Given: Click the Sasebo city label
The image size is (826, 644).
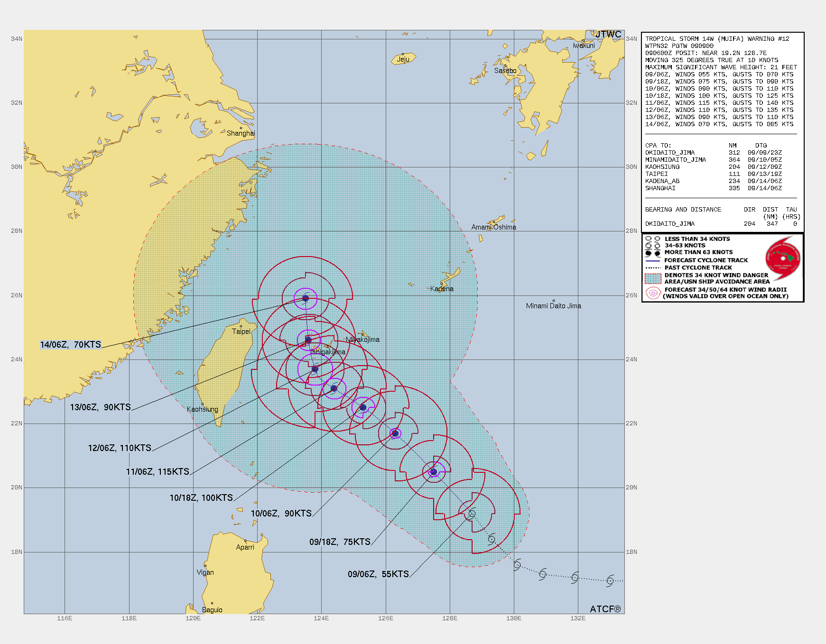Looking at the screenshot, I should click(505, 71).
